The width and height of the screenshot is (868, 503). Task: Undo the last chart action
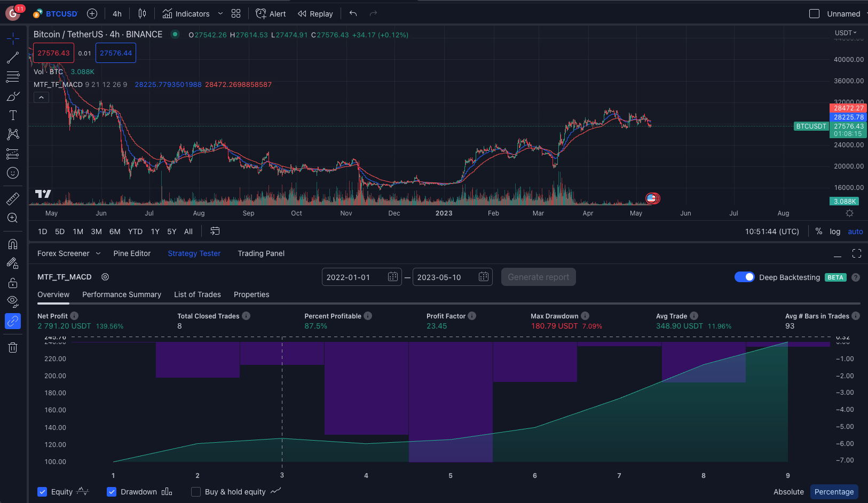[353, 13]
